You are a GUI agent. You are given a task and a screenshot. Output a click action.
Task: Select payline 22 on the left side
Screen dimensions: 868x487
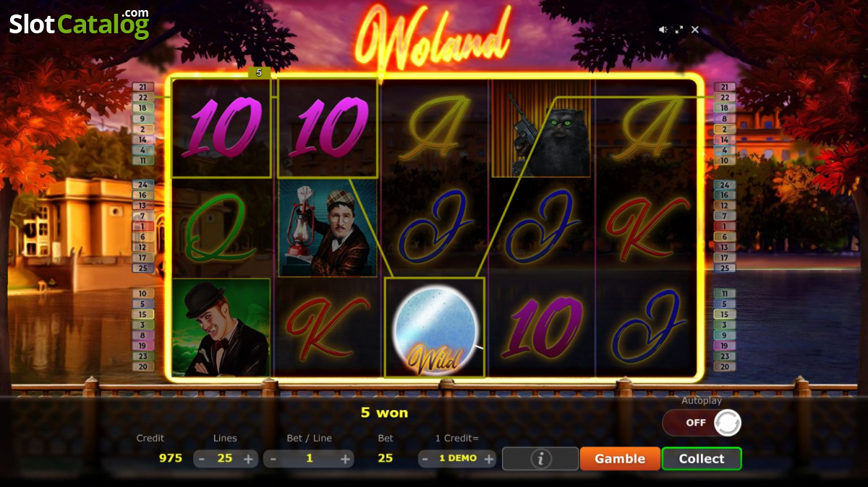[142, 97]
